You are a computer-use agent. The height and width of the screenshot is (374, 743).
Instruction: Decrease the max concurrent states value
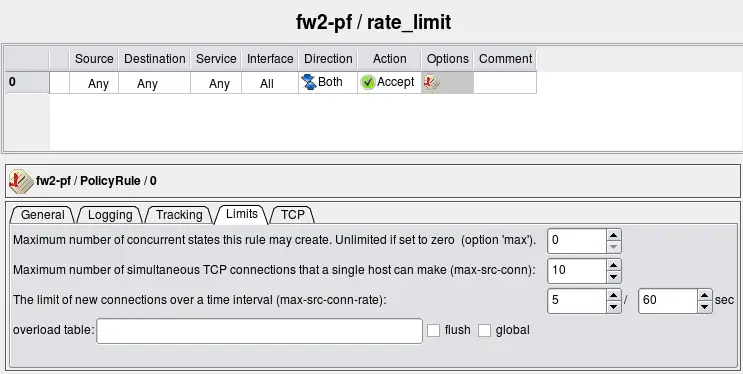[614, 247]
